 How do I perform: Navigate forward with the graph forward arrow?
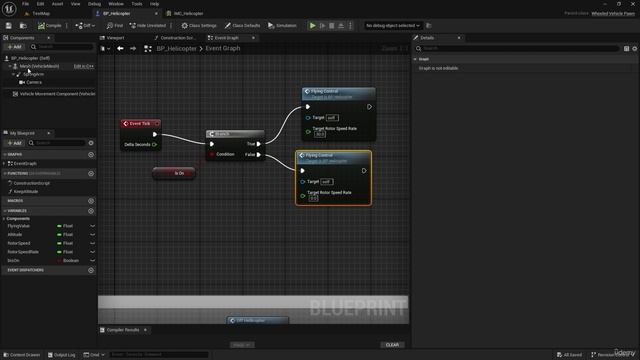point(133,49)
